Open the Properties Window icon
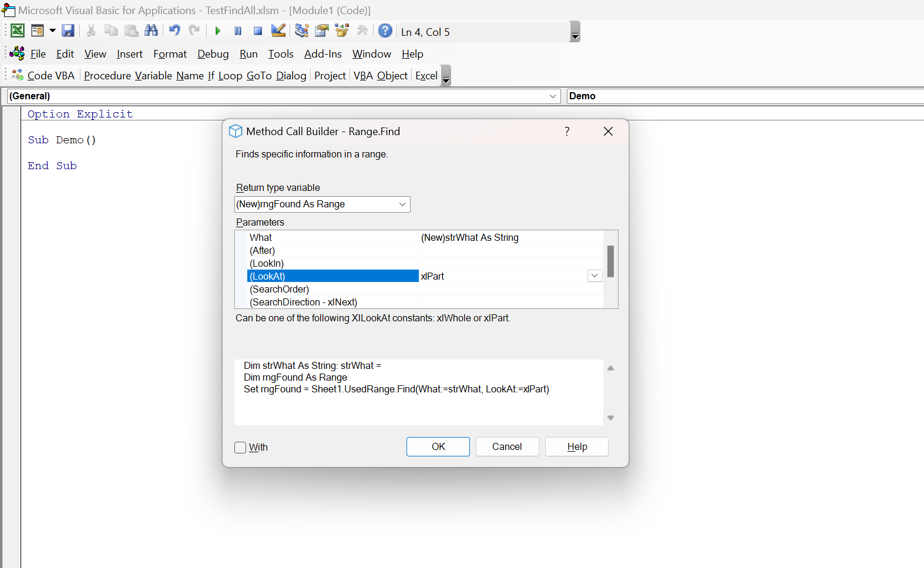The height and width of the screenshot is (568, 924). pyautogui.click(x=322, y=31)
